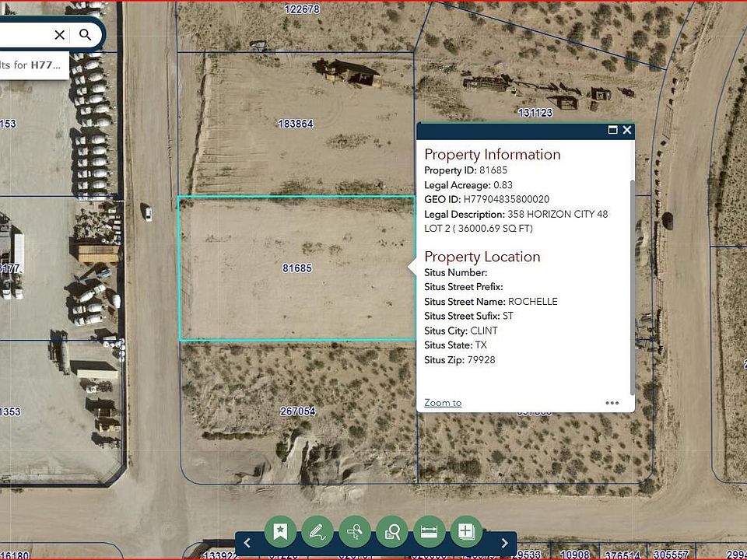Select the query-by-click search tool
The image size is (747, 560).
tap(355, 531)
